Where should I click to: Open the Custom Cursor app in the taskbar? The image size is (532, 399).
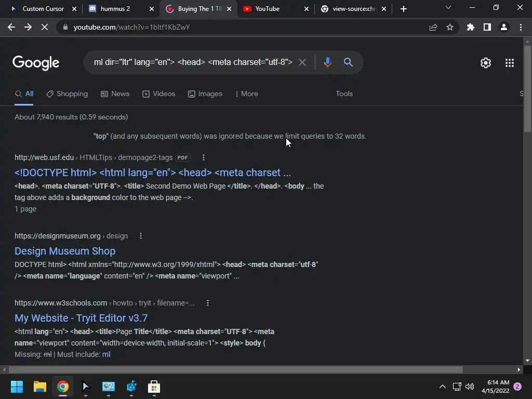click(x=86, y=387)
